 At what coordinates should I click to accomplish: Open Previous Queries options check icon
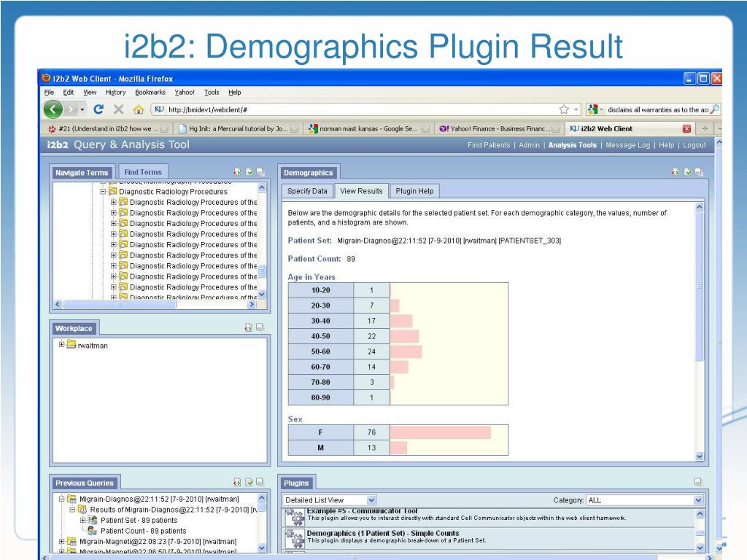coord(249,483)
